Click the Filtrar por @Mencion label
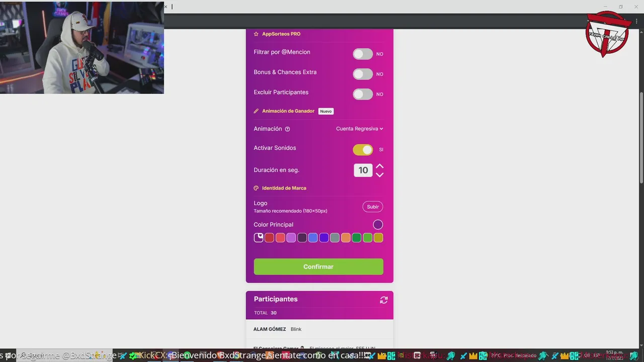 coord(282,52)
